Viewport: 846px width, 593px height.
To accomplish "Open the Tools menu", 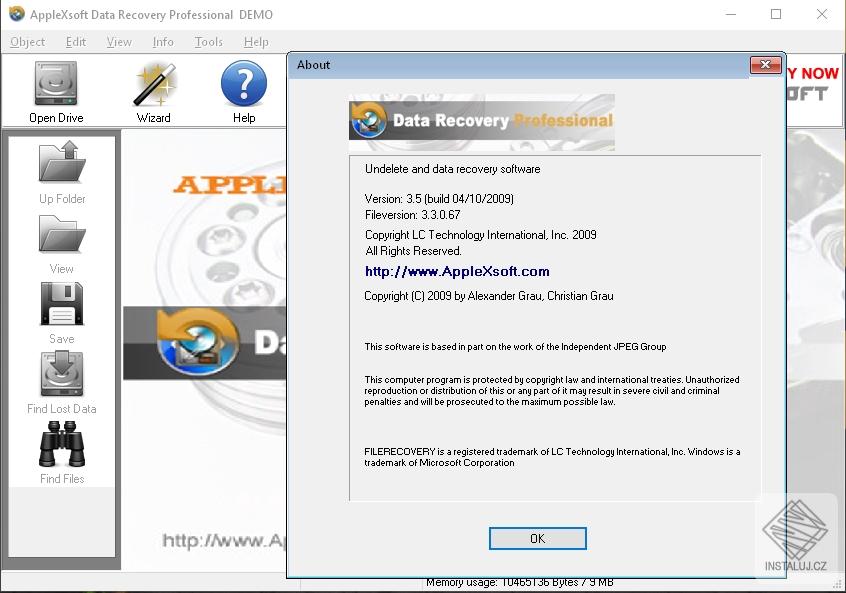I will click(x=208, y=42).
